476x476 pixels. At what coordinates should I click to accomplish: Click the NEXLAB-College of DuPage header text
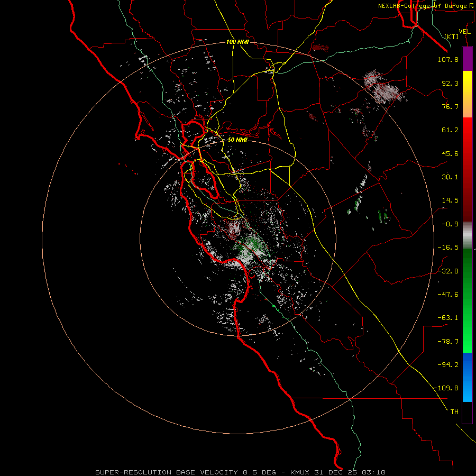pos(426,6)
